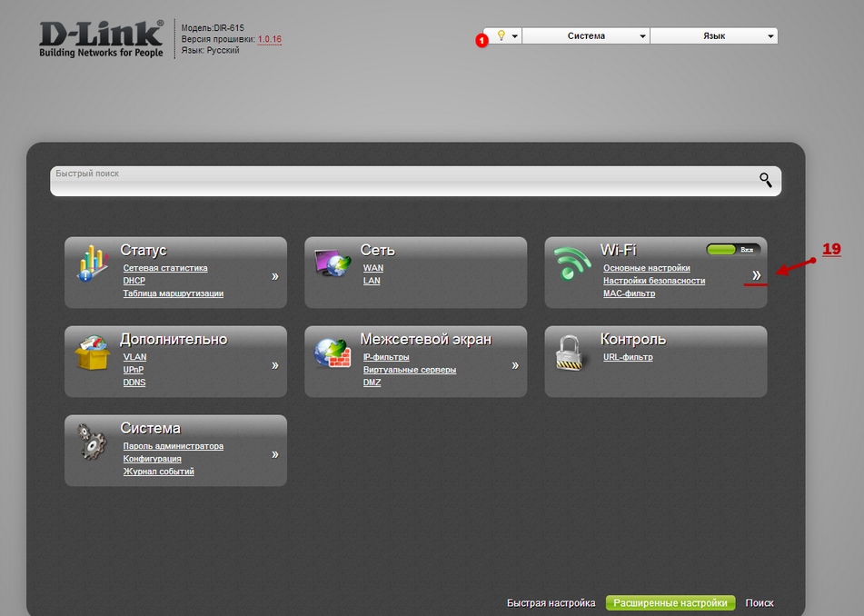Open Таблица маршрутизации link

[173, 293]
